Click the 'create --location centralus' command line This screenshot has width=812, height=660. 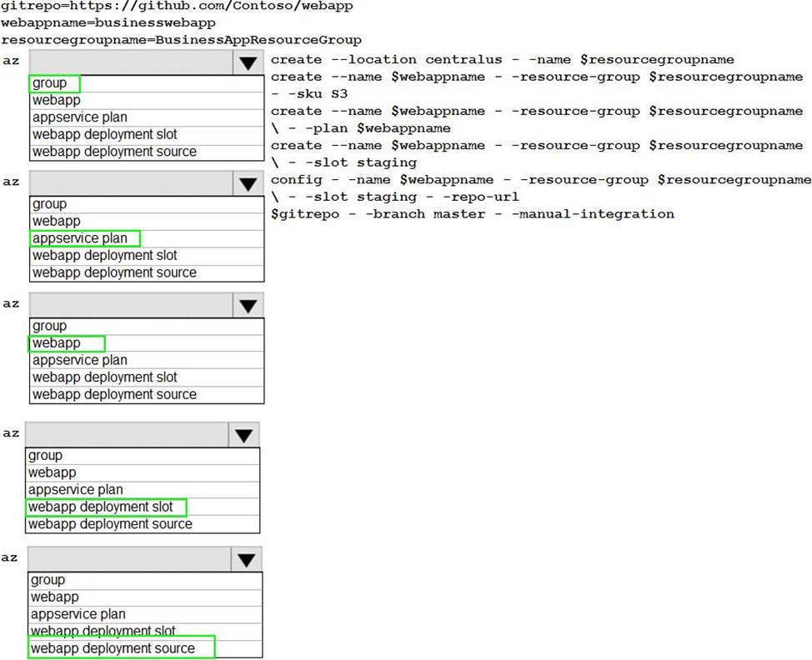point(503,60)
